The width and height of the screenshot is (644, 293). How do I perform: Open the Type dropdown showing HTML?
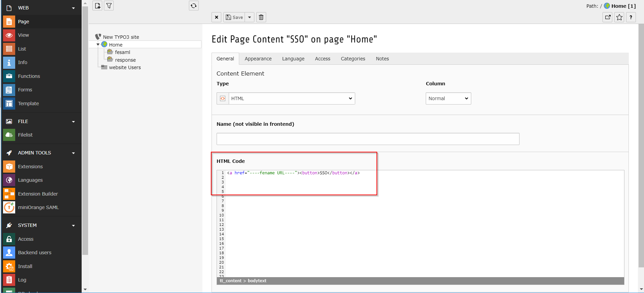pyautogui.click(x=292, y=98)
